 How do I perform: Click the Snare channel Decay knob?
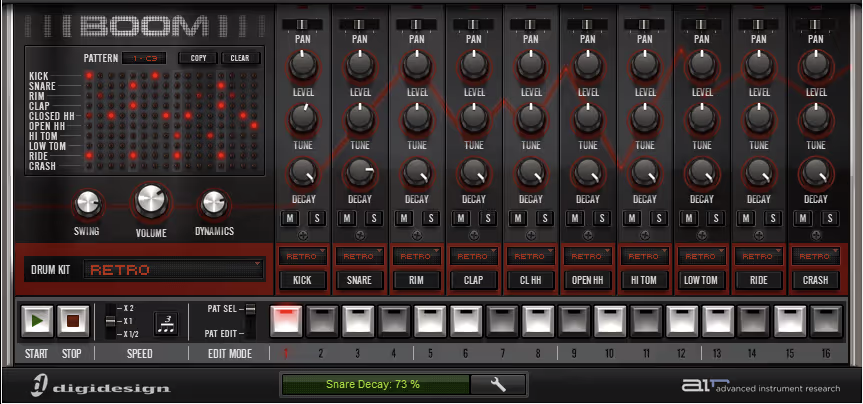click(360, 174)
